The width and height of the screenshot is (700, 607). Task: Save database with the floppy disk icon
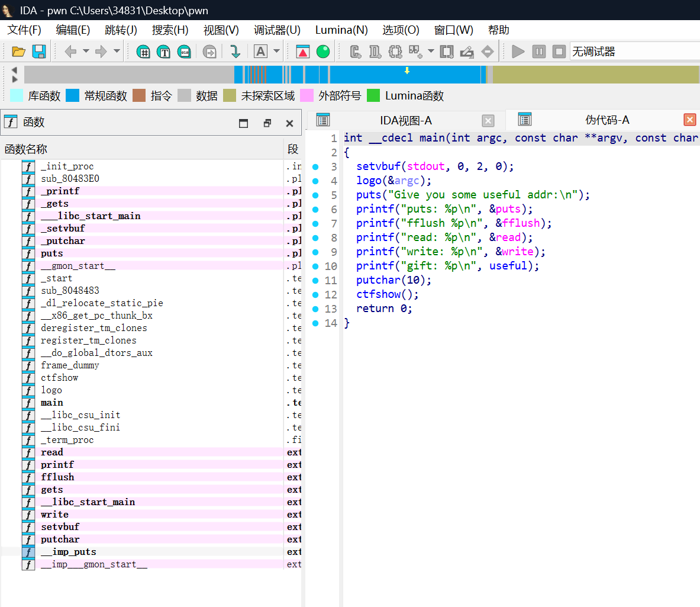(x=39, y=52)
